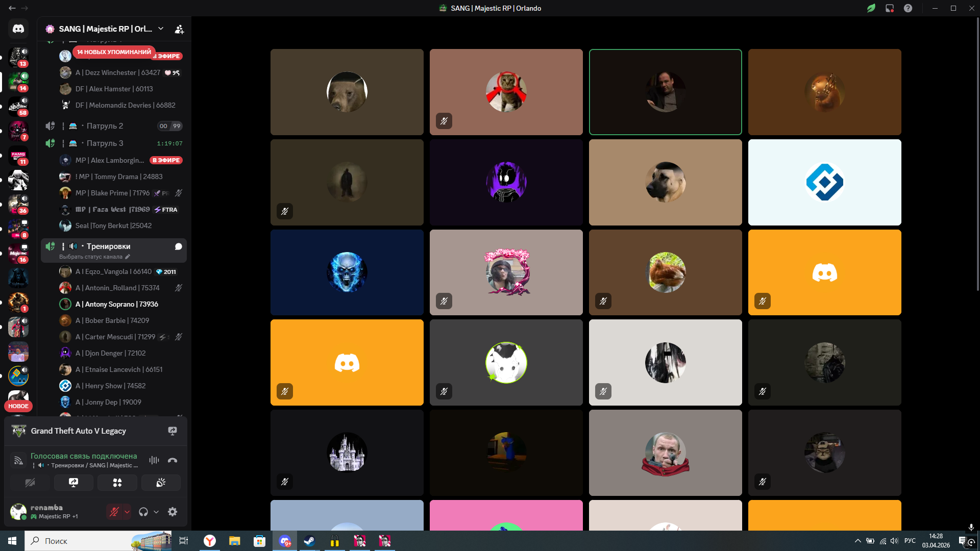Open noise suppression waveform icon

pyautogui.click(x=154, y=460)
